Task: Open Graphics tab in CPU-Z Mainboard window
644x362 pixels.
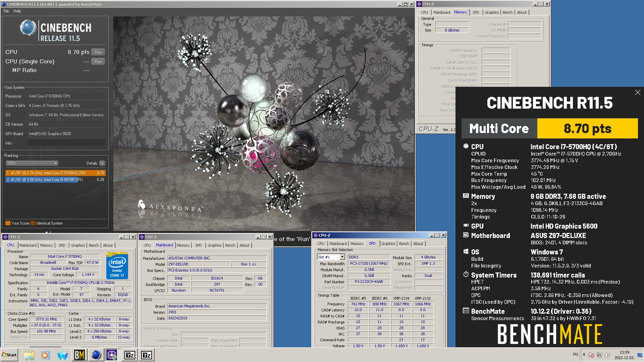Action: [x=214, y=245]
